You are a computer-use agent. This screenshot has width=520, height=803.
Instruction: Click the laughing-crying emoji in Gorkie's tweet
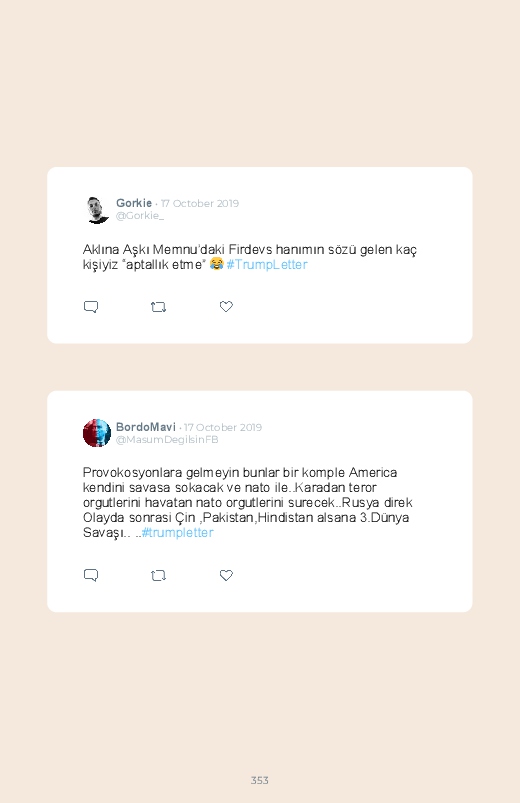(x=217, y=264)
